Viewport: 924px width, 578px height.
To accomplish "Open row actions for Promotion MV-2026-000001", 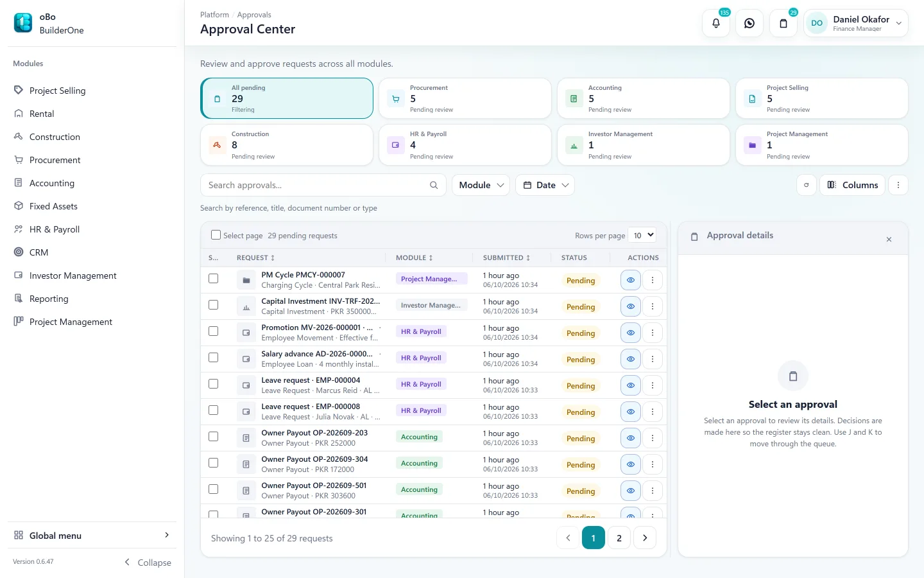I will pyautogui.click(x=653, y=333).
